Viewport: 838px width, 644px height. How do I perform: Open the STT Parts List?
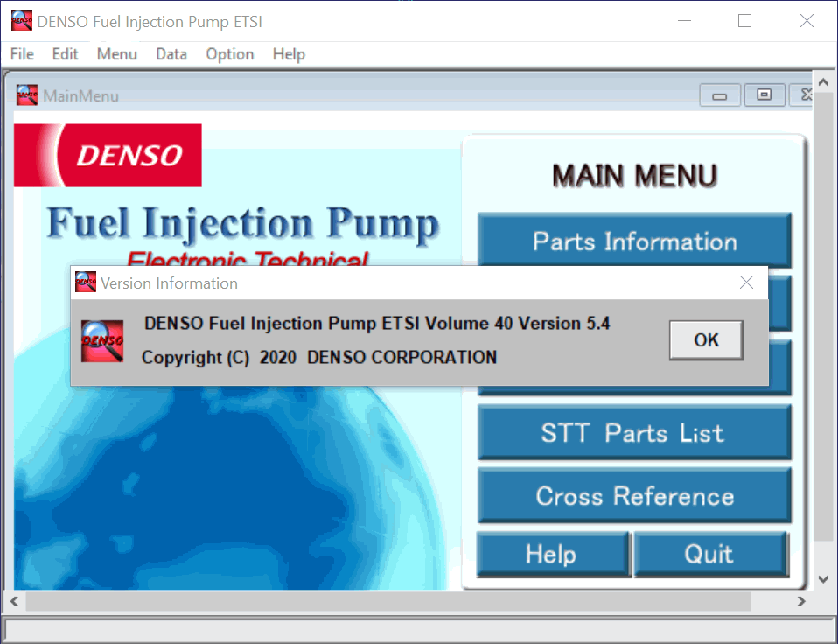point(633,432)
